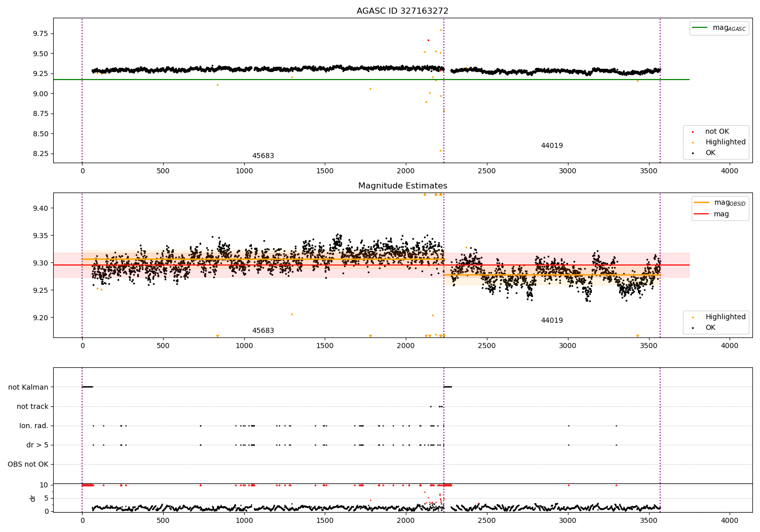
Task: Click the 'dr' axis label
Action: (32, 498)
